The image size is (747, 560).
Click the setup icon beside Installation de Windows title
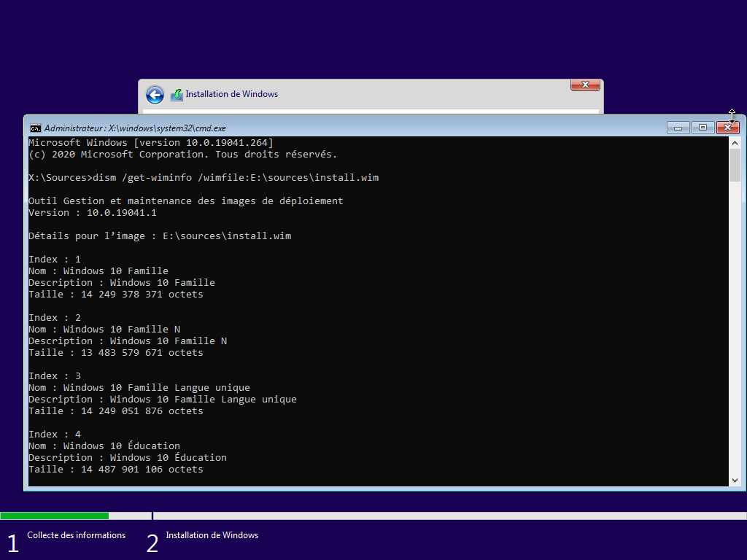click(177, 95)
